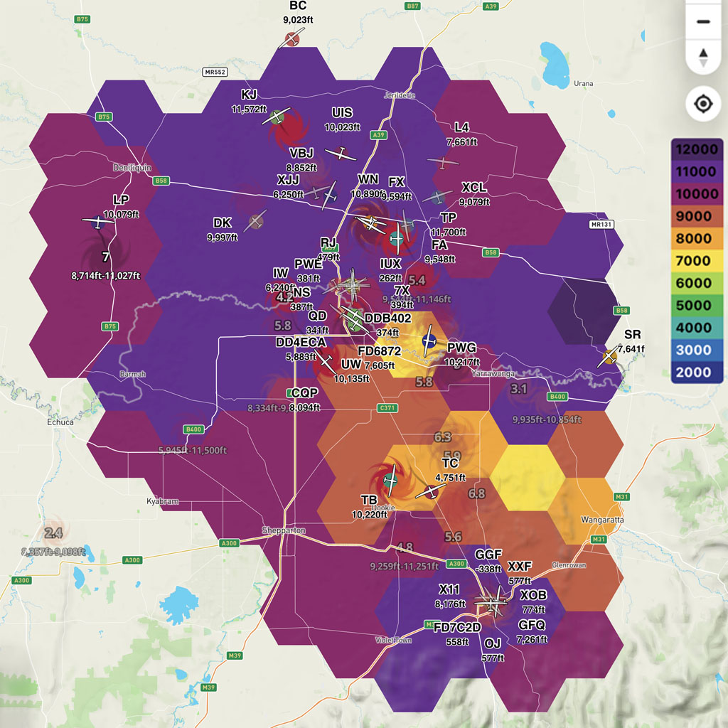Select the L4 glider icon
Screen dimensions: 728x728
(x=444, y=162)
